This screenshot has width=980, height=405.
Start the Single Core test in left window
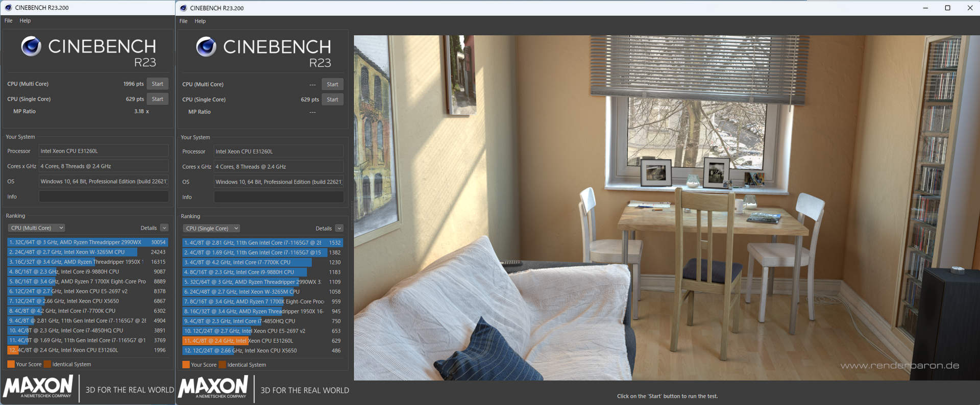tap(158, 99)
